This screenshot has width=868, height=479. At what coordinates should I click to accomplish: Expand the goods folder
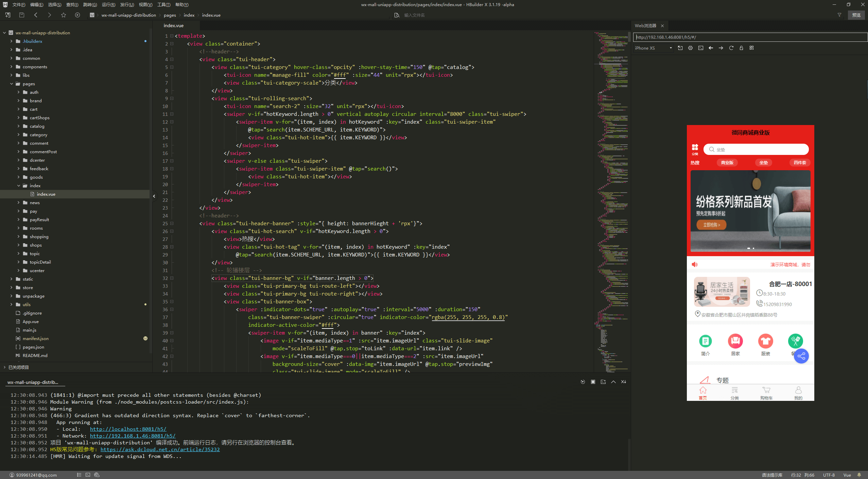click(x=18, y=177)
